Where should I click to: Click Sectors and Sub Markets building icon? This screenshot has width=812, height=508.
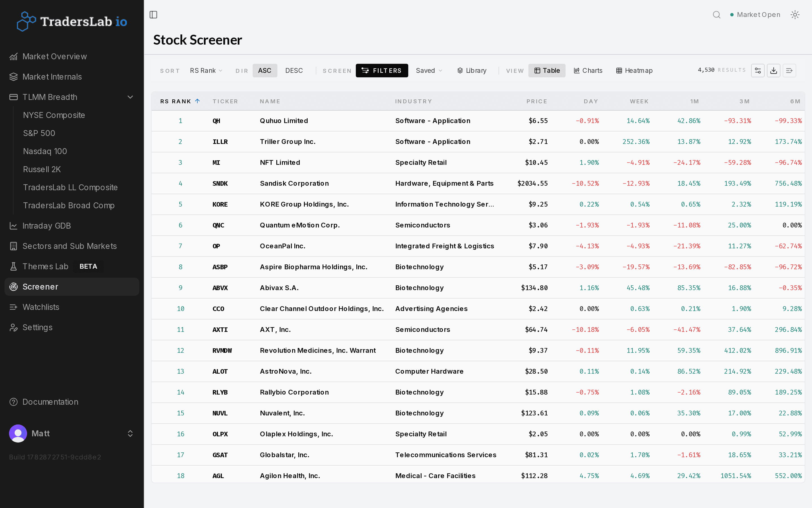pyautogui.click(x=14, y=246)
